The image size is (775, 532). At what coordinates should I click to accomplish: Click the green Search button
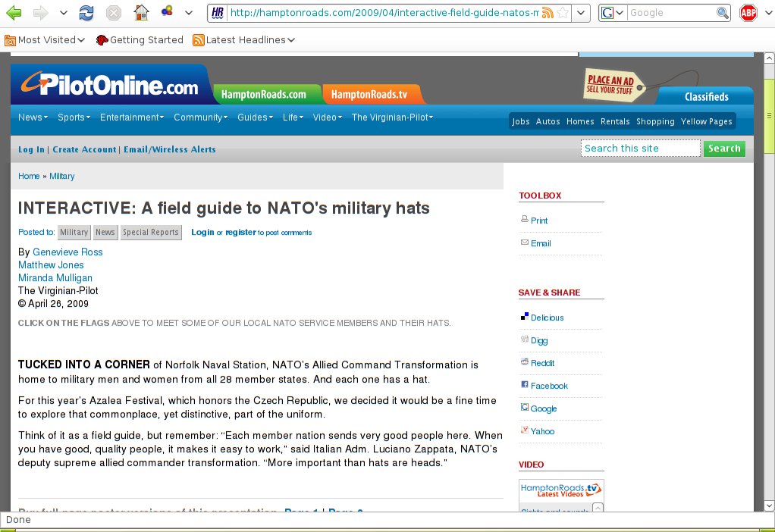tap(723, 149)
